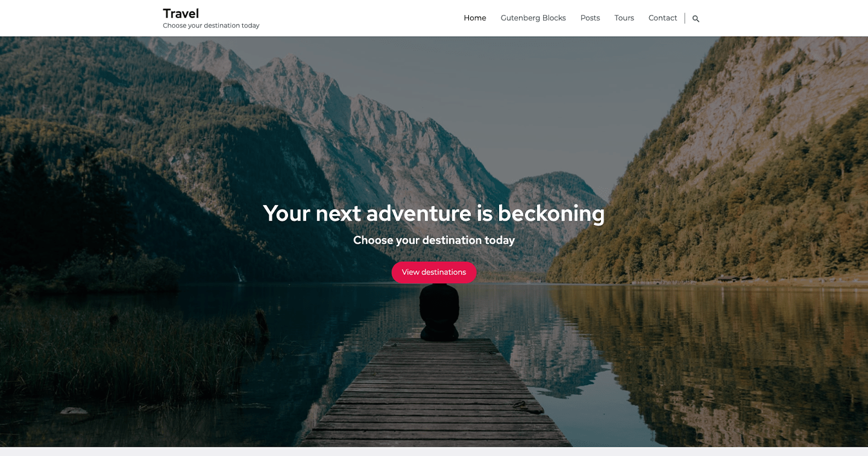Click the hazy sky area above mountains

pyautogui.click(x=542, y=90)
